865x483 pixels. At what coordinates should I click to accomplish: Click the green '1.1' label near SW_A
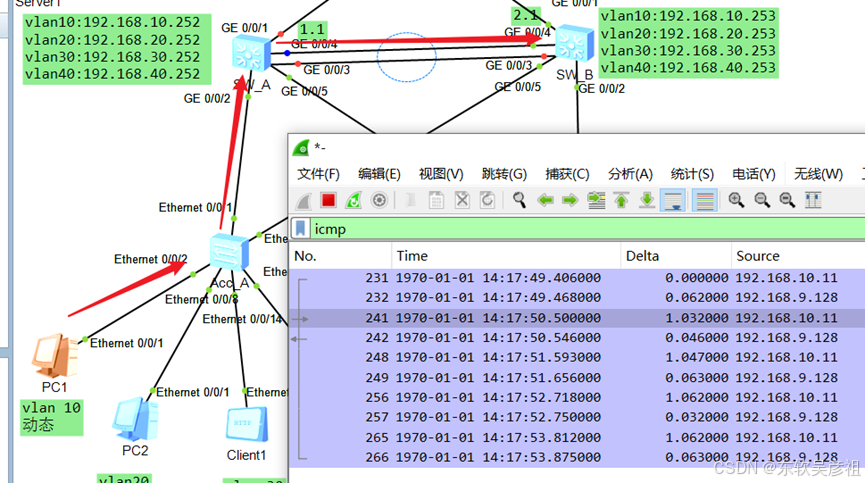tap(312, 29)
